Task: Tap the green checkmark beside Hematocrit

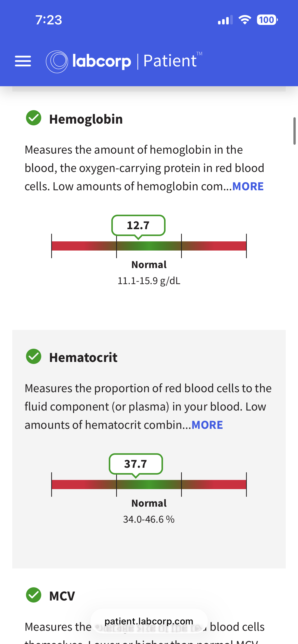Action: coord(34,356)
